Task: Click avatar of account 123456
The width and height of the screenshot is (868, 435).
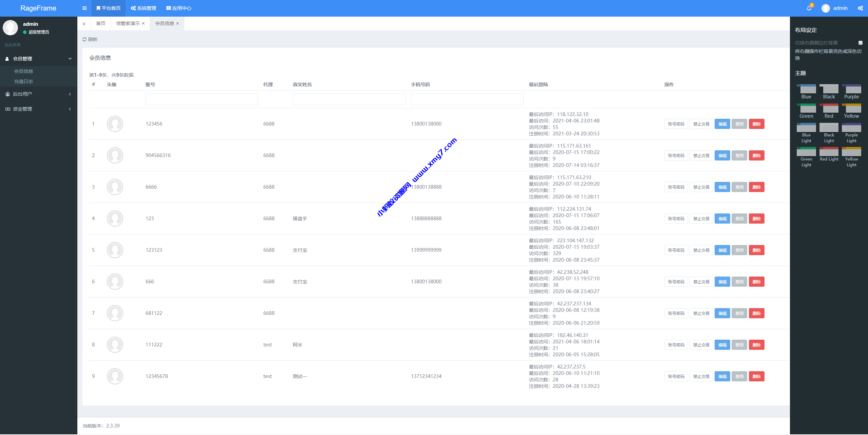Action: (x=115, y=124)
